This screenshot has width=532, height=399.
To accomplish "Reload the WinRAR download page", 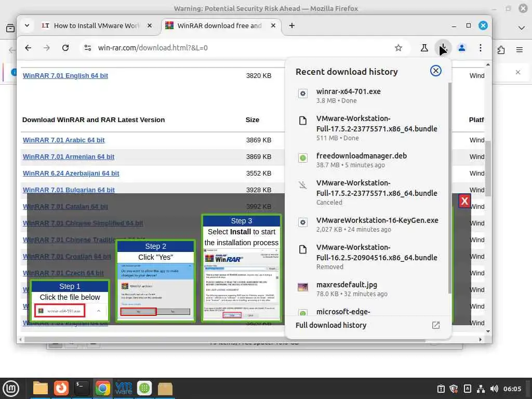I will tap(65, 48).
